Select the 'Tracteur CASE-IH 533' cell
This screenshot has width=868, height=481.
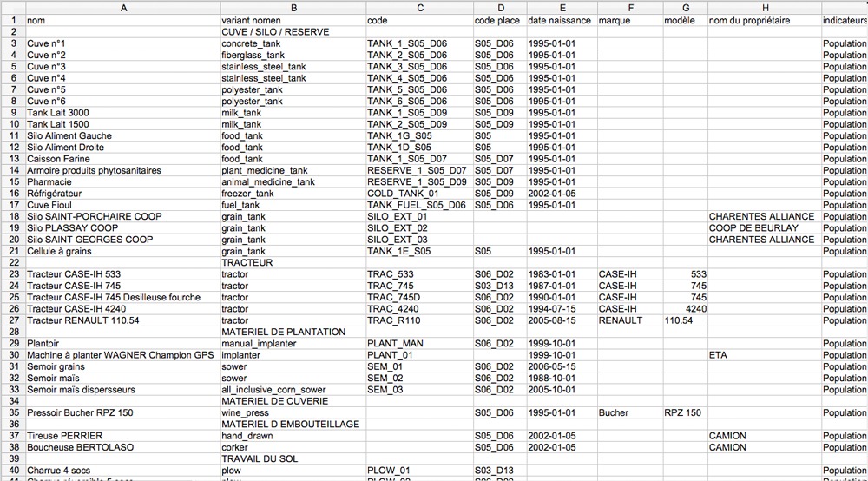coord(123,274)
